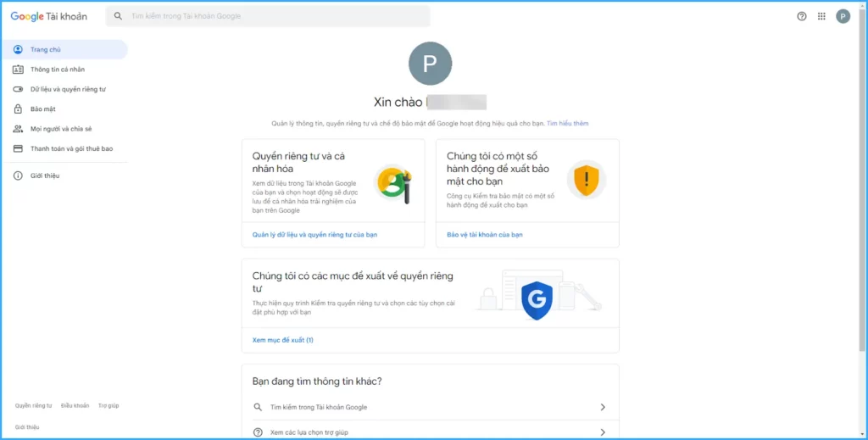Open Dữ liệu và quyền riêng tư menu

64,89
